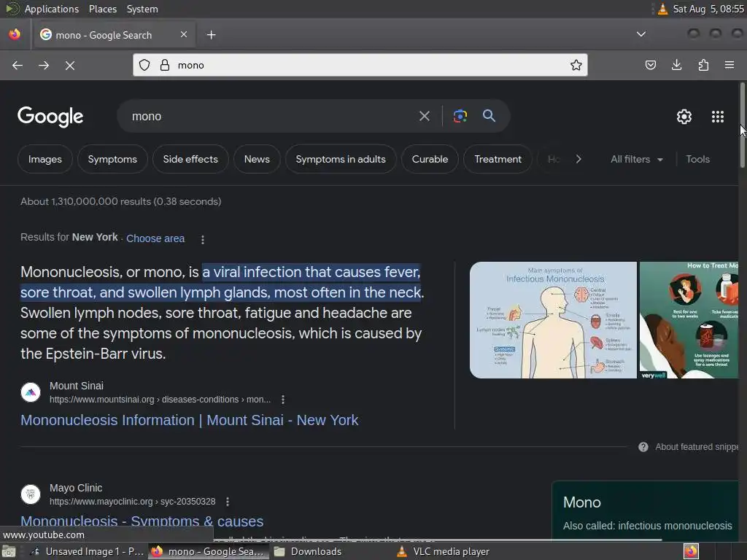Open the shield tracking protection icon
The image size is (747, 560).
[144, 65]
